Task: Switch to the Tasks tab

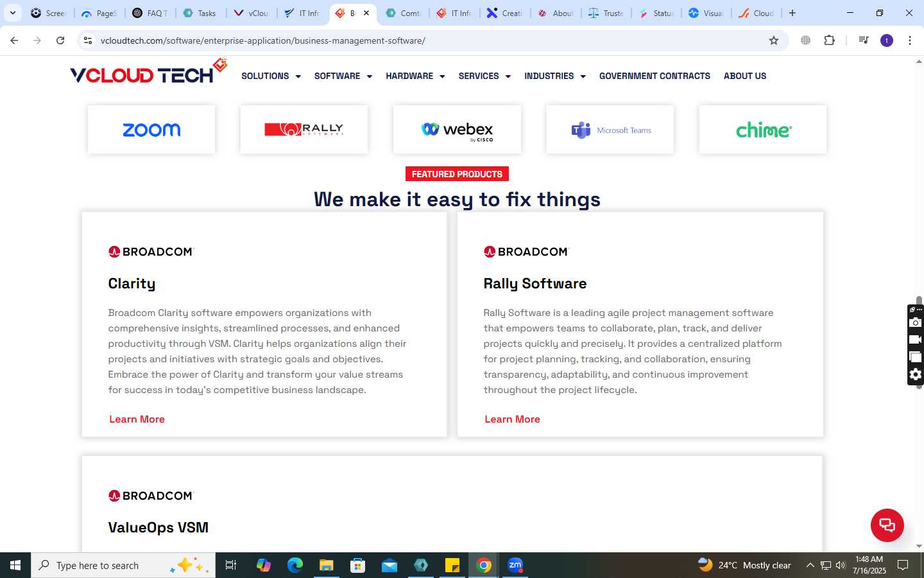Action: (200, 13)
